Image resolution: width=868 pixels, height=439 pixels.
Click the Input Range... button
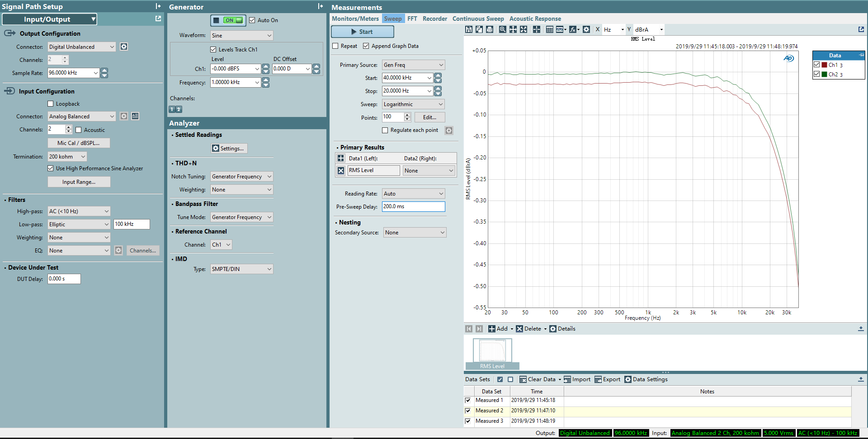[79, 182]
